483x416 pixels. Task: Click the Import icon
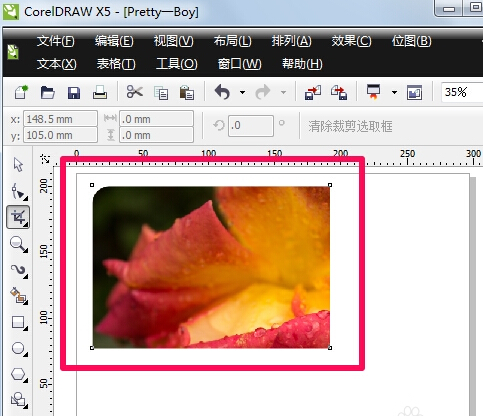click(313, 92)
